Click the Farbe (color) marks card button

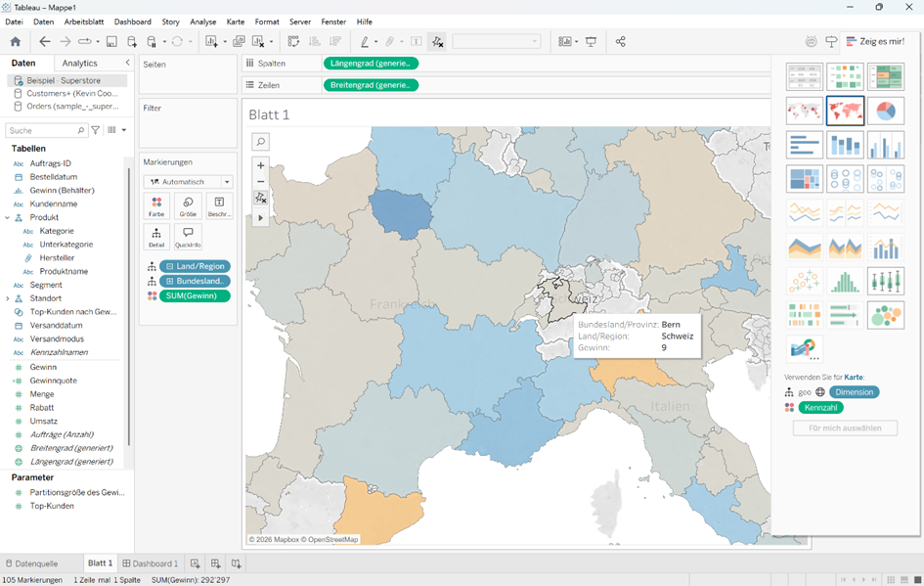point(156,205)
